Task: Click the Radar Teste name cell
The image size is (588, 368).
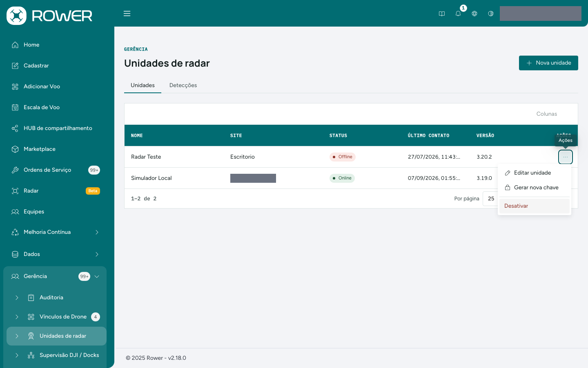Action: [146, 157]
